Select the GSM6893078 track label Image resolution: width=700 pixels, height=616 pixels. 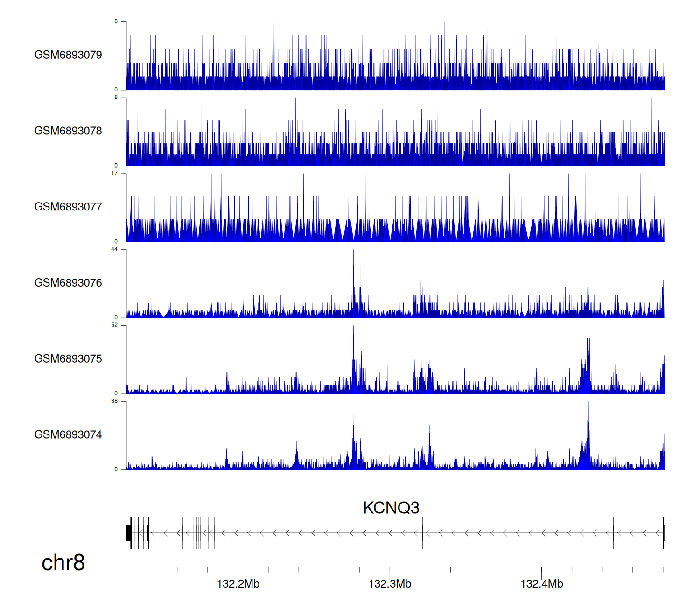point(68,131)
